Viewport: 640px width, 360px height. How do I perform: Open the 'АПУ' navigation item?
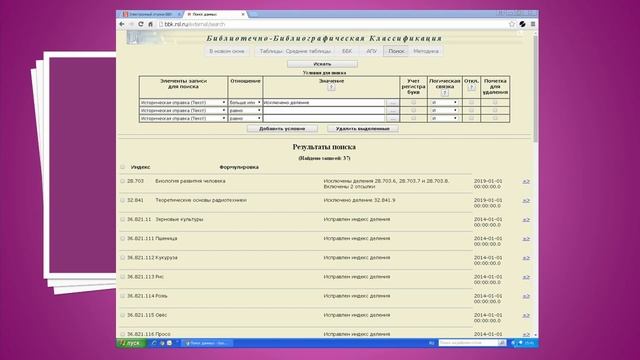click(371, 51)
